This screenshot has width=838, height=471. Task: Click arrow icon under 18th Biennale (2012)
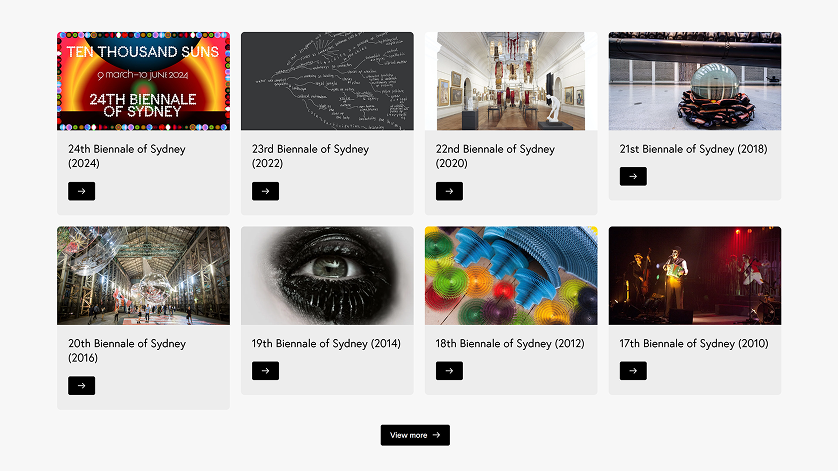(x=449, y=371)
